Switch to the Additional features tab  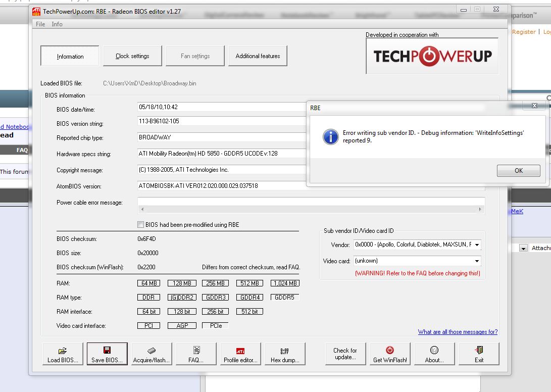(x=258, y=56)
